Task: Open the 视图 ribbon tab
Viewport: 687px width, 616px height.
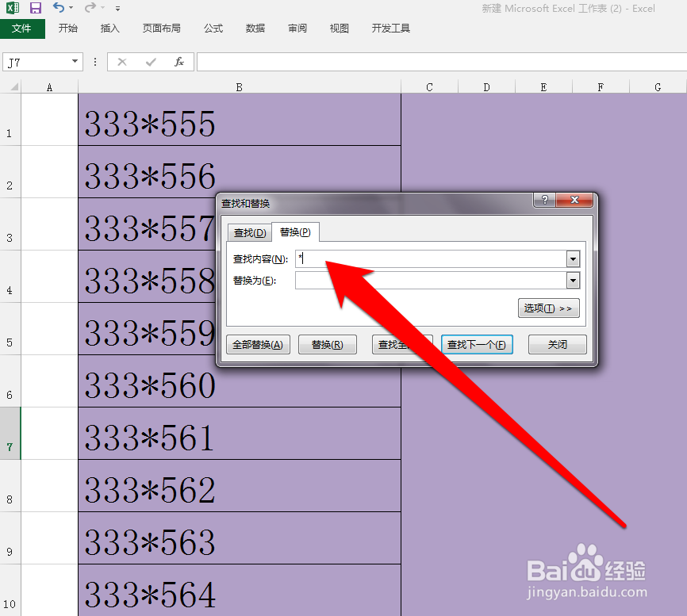Action: click(x=340, y=29)
